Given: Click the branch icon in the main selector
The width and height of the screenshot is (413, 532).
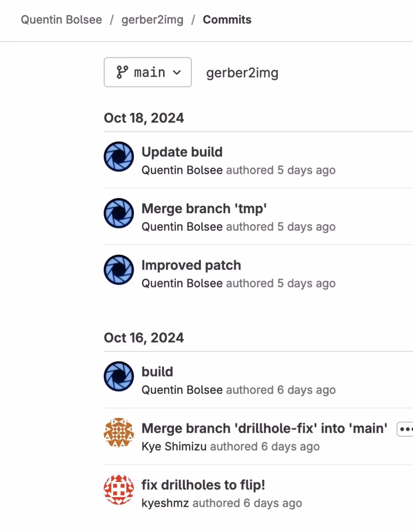Looking at the screenshot, I should [122, 72].
